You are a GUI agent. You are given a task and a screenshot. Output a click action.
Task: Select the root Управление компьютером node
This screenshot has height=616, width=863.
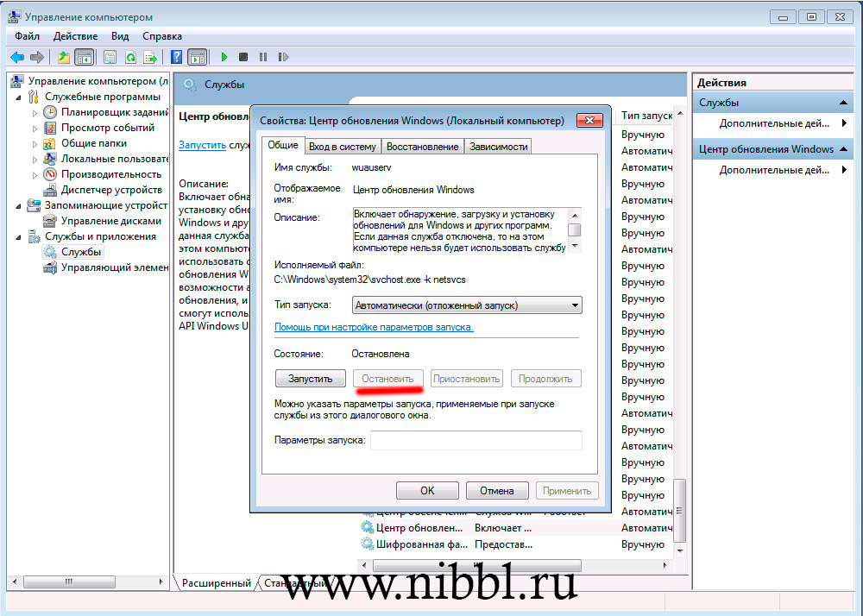[x=98, y=81]
